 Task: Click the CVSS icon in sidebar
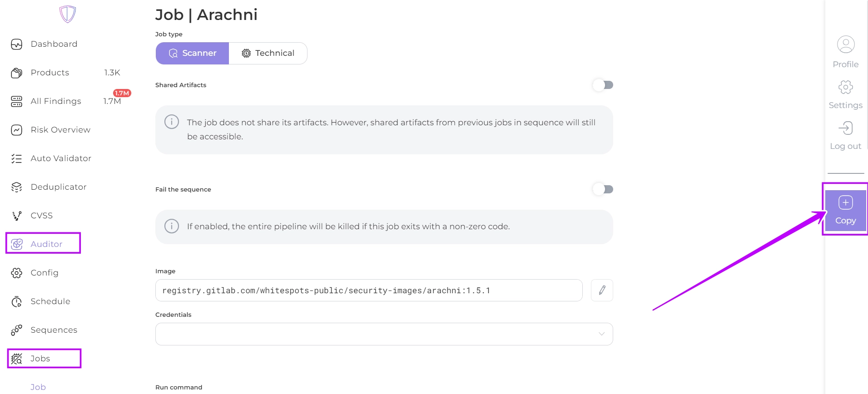pyautogui.click(x=17, y=216)
